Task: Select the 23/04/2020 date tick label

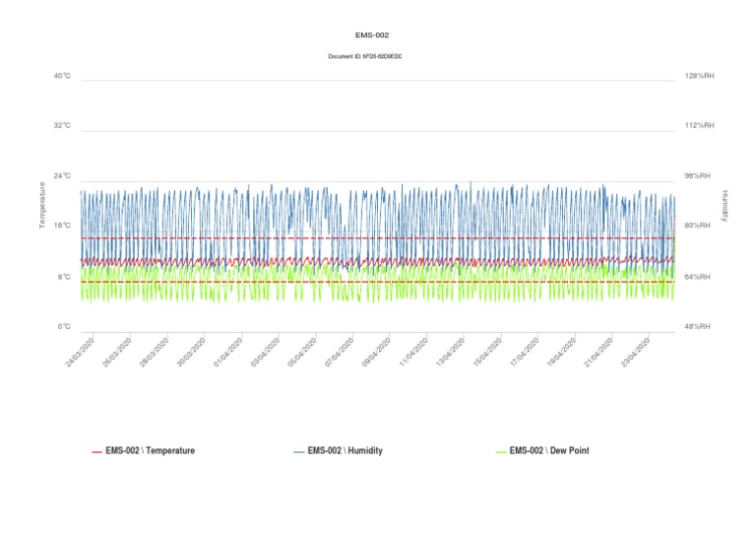Action: coord(634,353)
